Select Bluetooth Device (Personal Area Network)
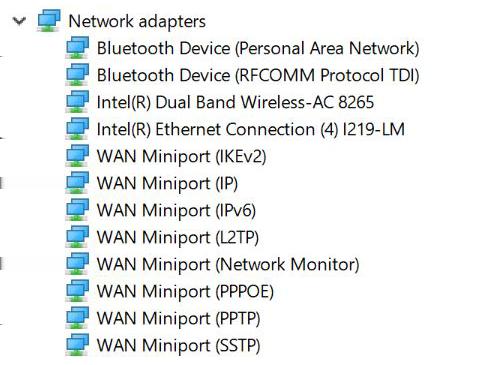This screenshot has width=496, height=365. [258, 48]
